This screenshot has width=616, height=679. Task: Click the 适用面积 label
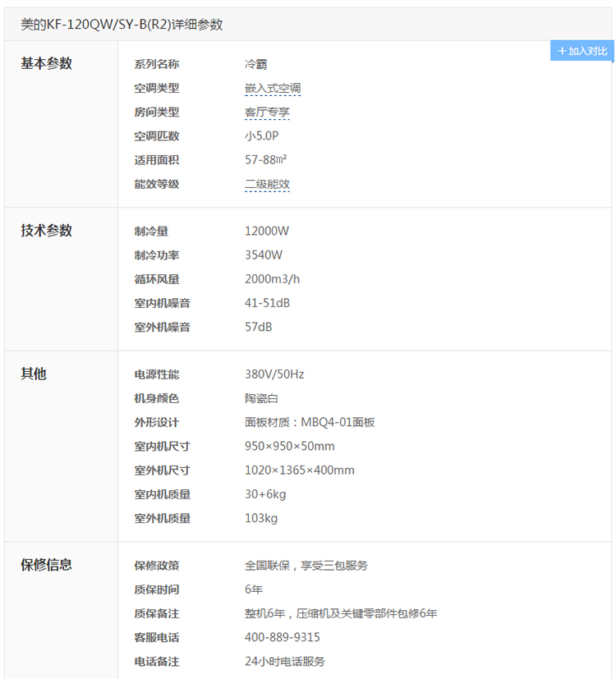pos(156,160)
